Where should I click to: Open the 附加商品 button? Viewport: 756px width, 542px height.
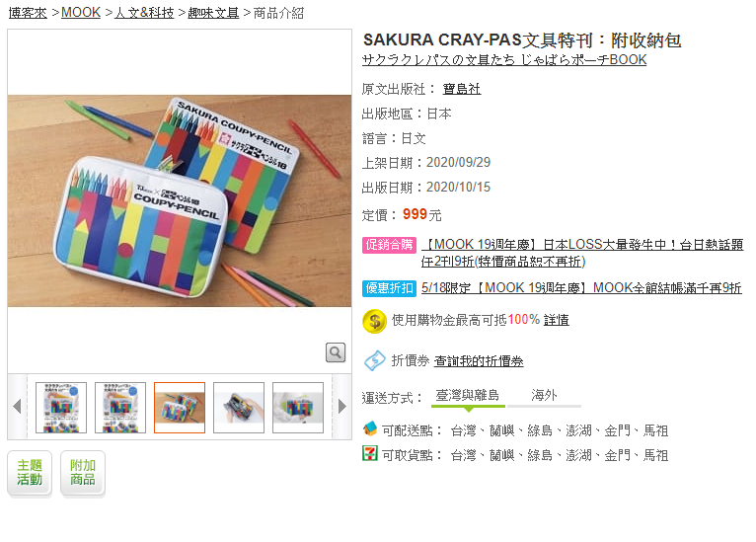83,473
